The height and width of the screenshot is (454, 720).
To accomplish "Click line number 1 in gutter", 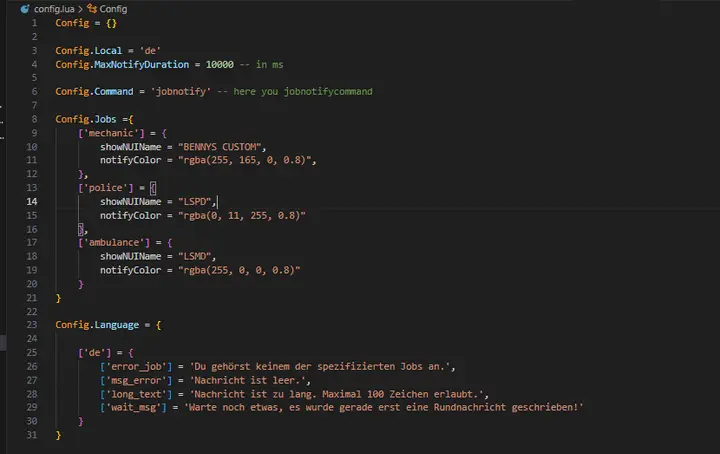I will pos(34,23).
